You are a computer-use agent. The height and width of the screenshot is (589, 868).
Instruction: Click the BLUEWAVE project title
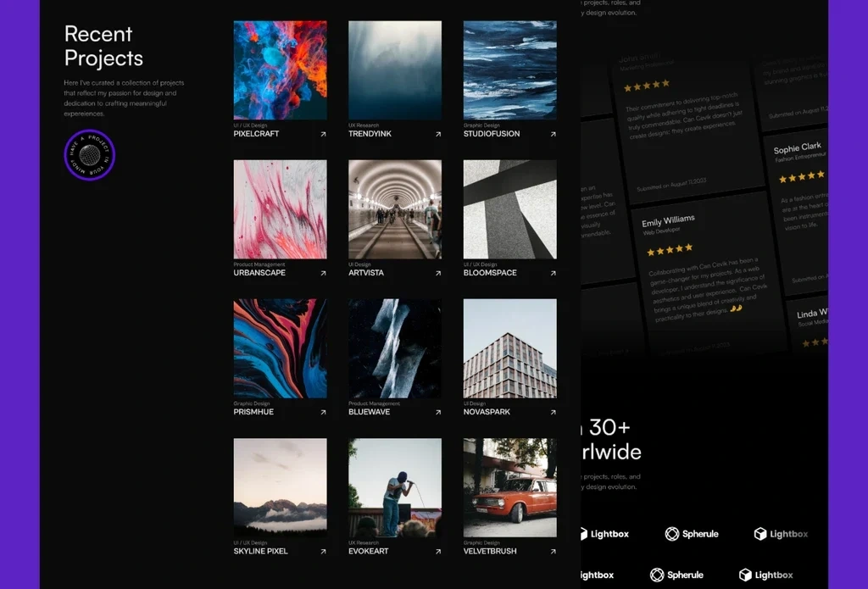[370, 412]
